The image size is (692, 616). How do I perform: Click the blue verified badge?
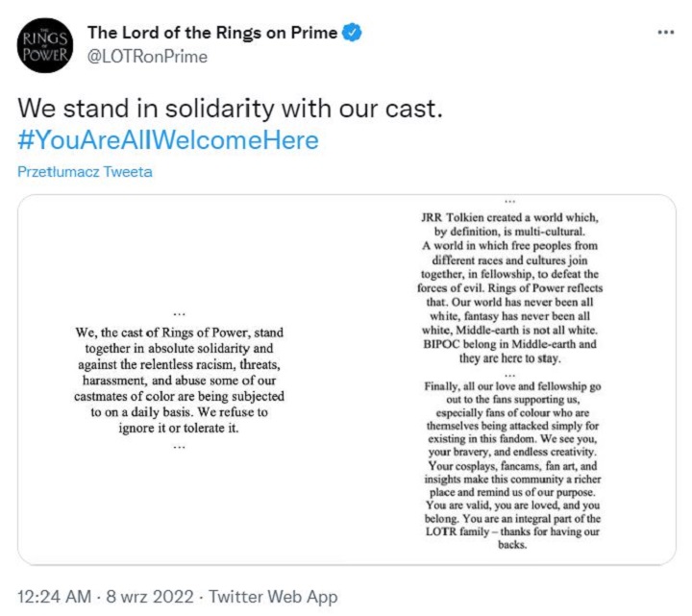[353, 33]
